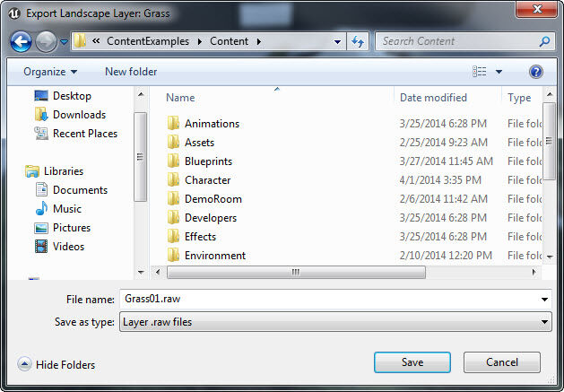
Task: Open the recent locations dropdown arrow
Action: click(64, 42)
